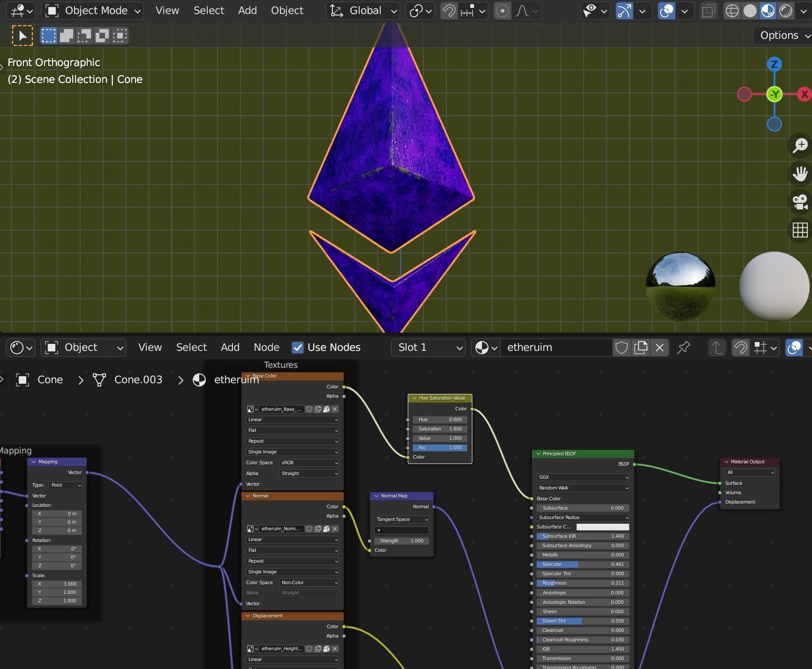This screenshot has width=812, height=669.
Task: Click the fake user shield for etheruim material
Action: pos(622,348)
